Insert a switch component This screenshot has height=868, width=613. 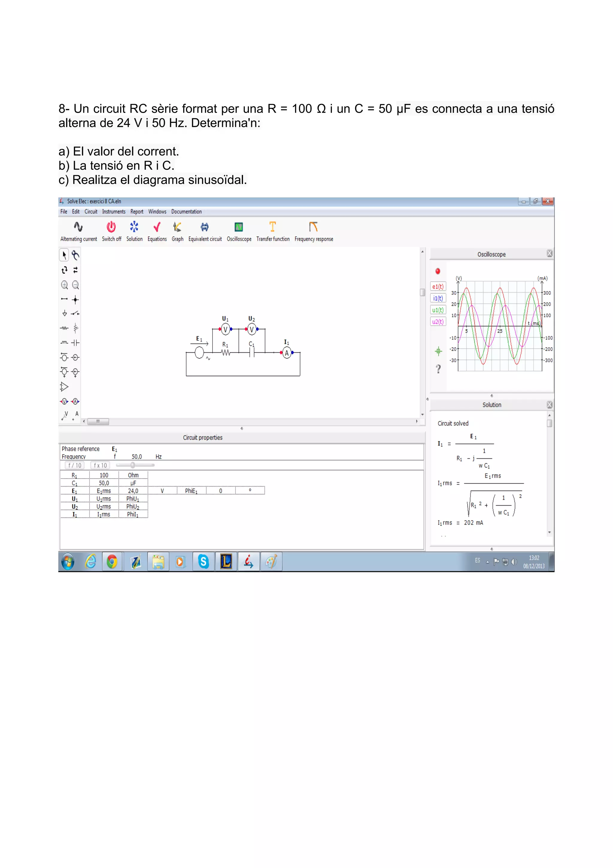pos(75,313)
